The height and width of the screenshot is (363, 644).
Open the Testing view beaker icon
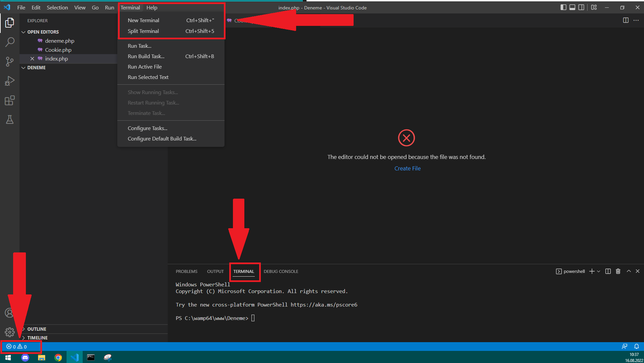tap(10, 120)
